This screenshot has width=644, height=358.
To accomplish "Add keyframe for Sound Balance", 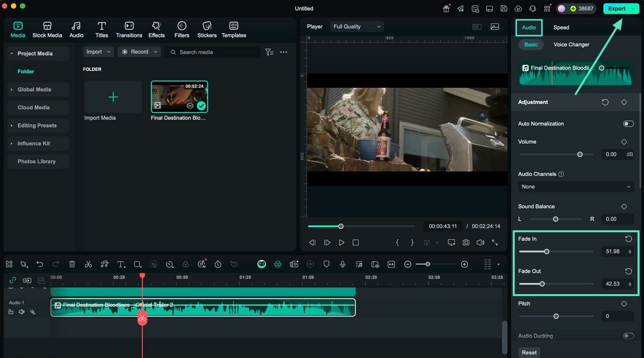I will click(624, 206).
